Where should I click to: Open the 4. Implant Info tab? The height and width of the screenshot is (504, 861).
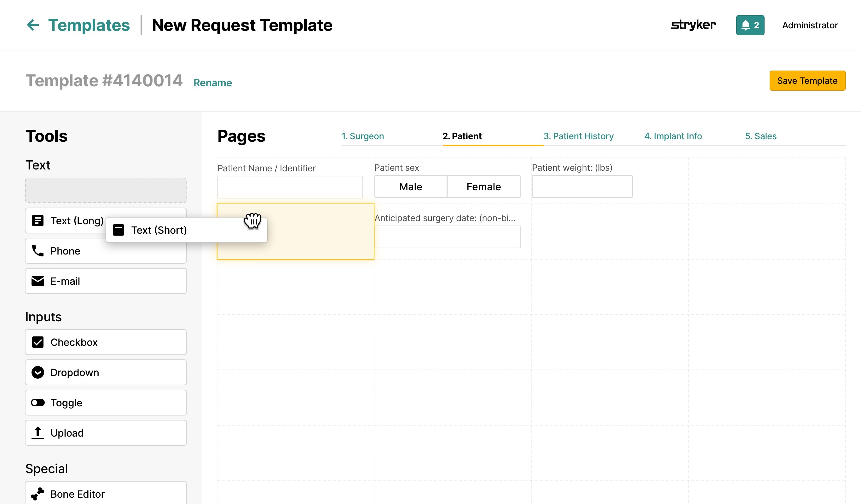click(673, 136)
